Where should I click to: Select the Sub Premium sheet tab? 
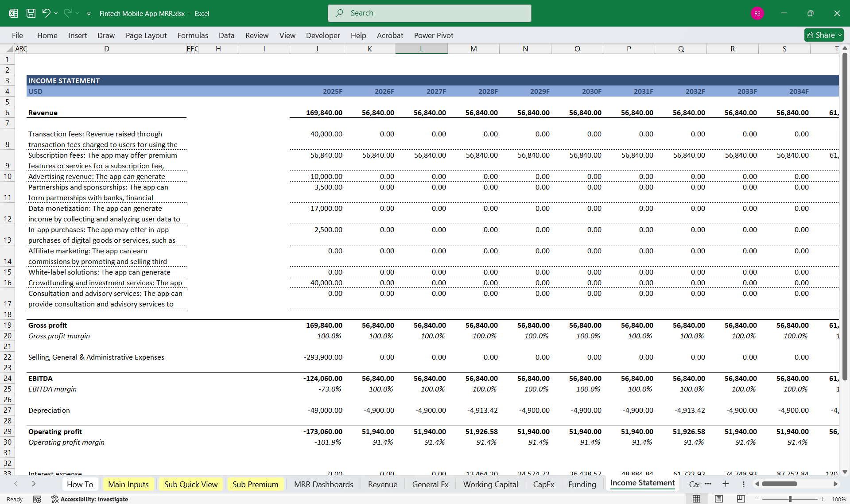(255, 484)
